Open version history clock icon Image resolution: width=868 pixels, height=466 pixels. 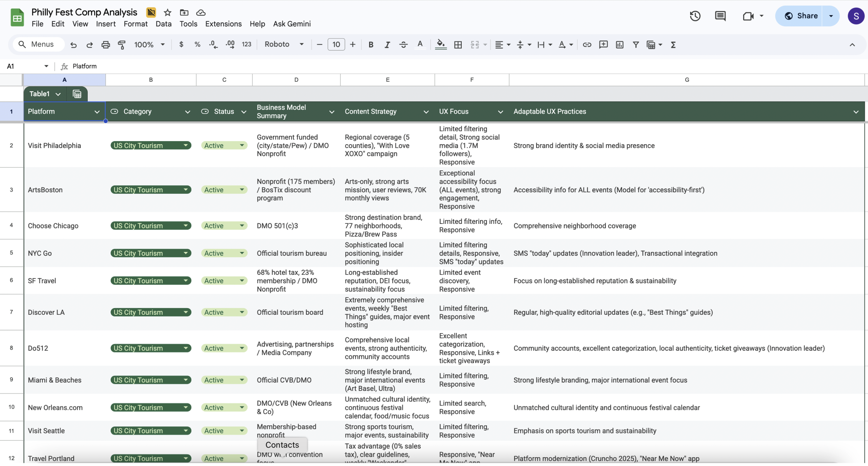coord(695,16)
